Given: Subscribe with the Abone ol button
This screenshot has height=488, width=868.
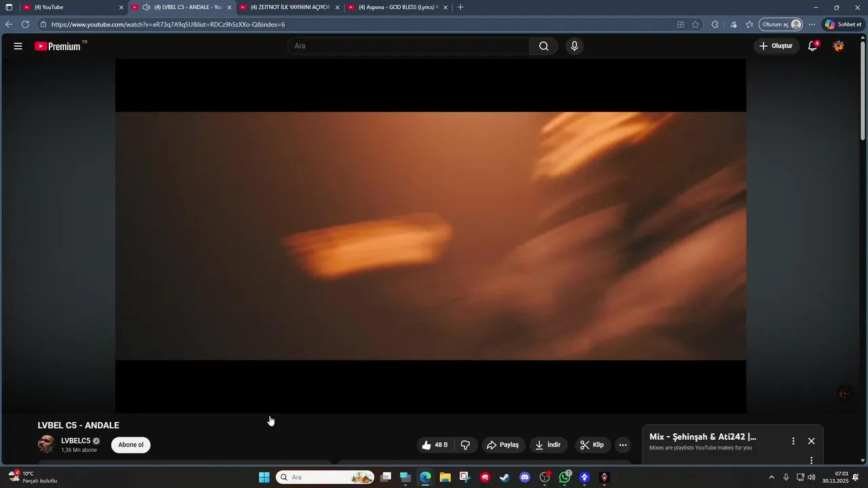Looking at the screenshot, I should (x=131, y=445).
